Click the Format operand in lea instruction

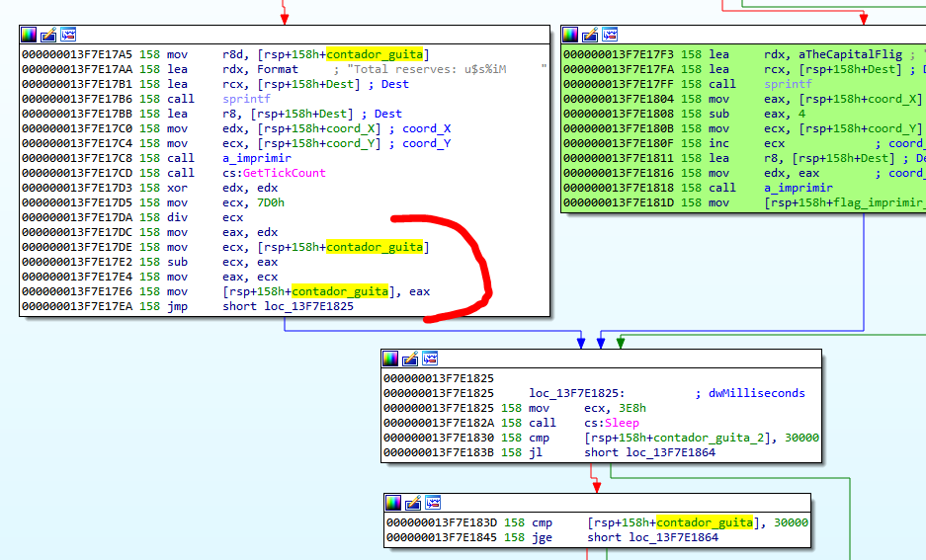click(277, 69)
